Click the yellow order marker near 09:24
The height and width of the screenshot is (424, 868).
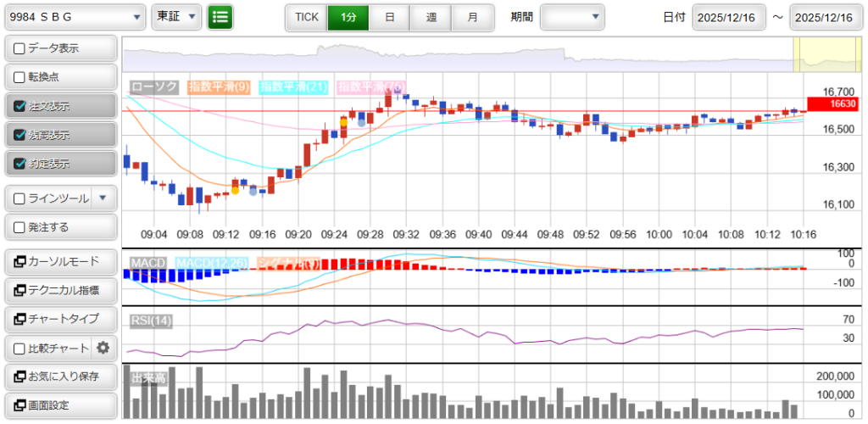point(343,122)
